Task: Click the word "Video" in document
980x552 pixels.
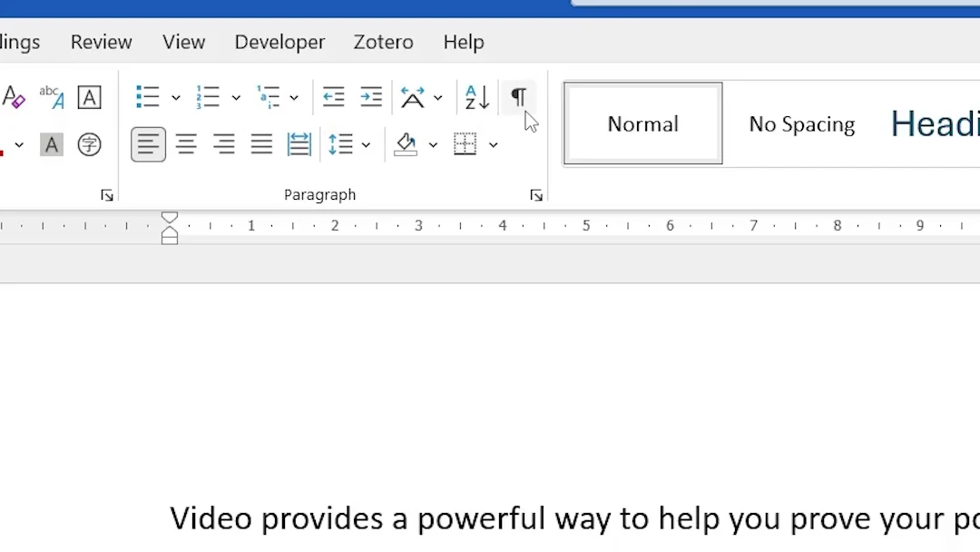Action: [210, 518]
